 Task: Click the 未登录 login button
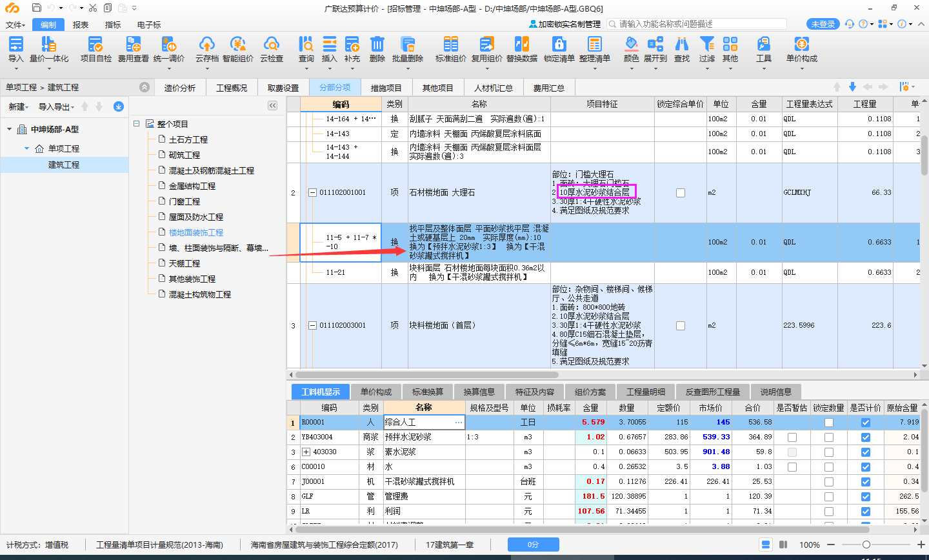[823, 24]
